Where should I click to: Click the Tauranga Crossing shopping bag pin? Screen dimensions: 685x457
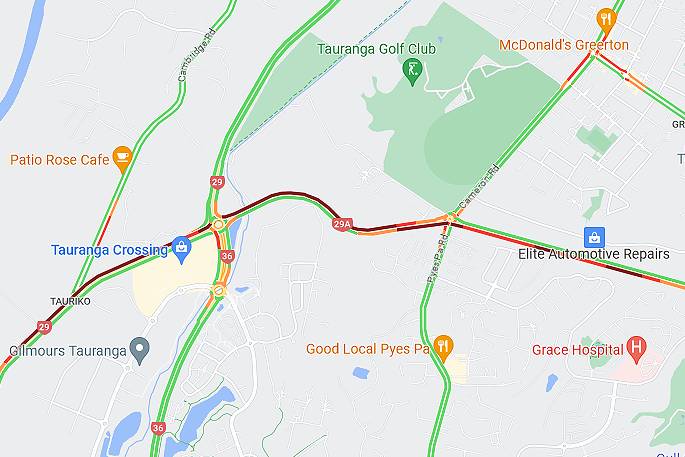[x=181, y=250]
